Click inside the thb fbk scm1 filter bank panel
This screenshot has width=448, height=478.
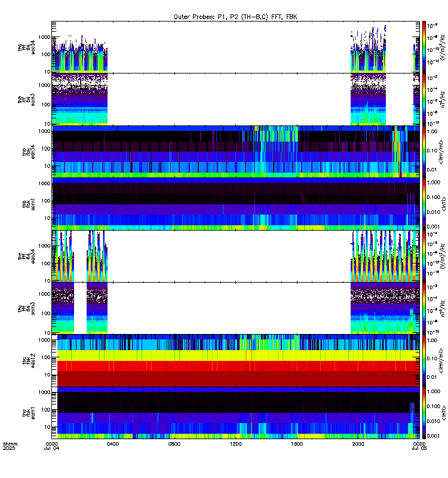coord(235,204)
